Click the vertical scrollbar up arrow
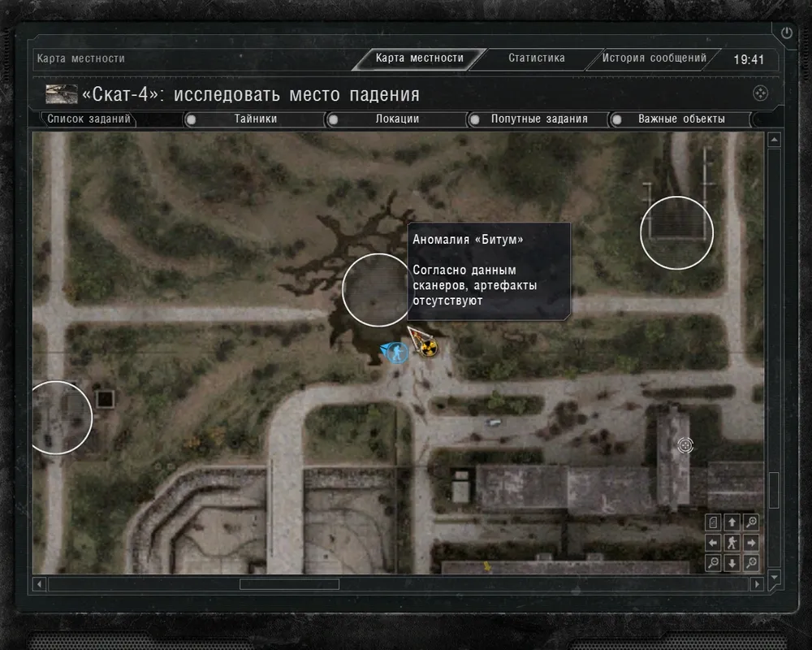This screenshot has height=650, width=812. click(774, 140)
